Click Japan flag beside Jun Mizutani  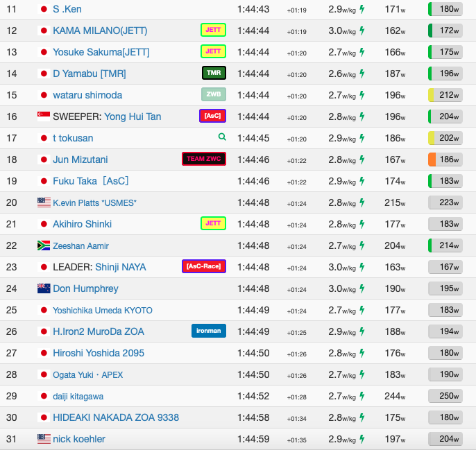click(44, 159)
